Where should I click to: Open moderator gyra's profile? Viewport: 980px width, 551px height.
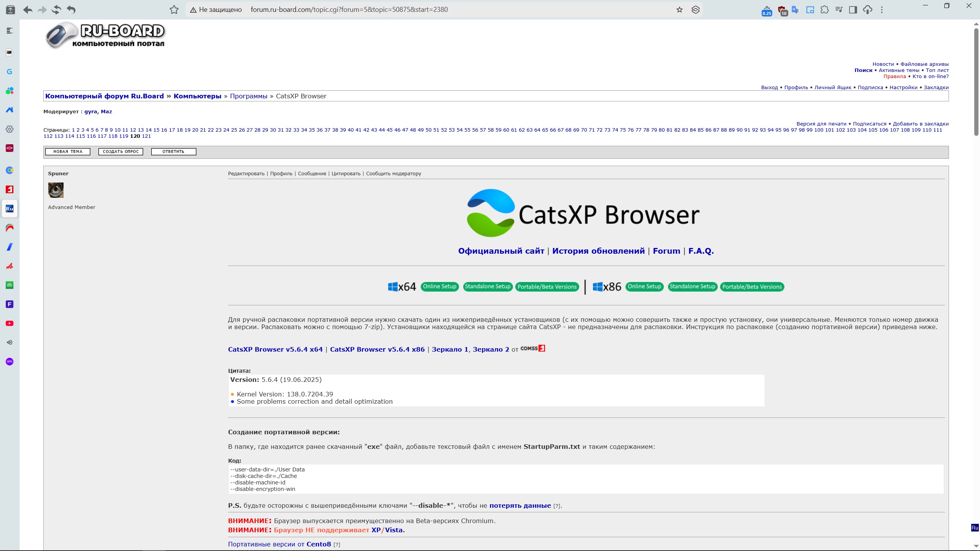tap(90, 111)
